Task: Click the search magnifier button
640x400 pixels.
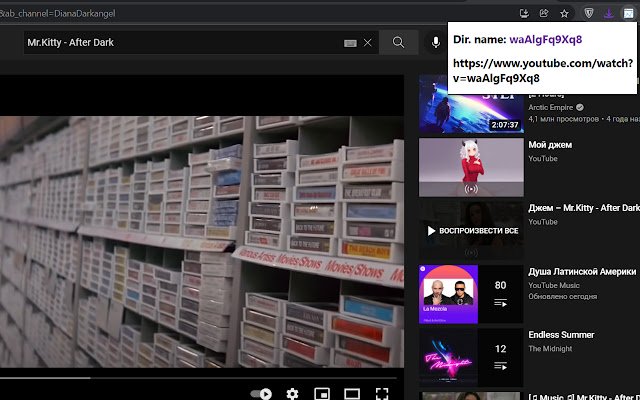Action: click(398, 42)
